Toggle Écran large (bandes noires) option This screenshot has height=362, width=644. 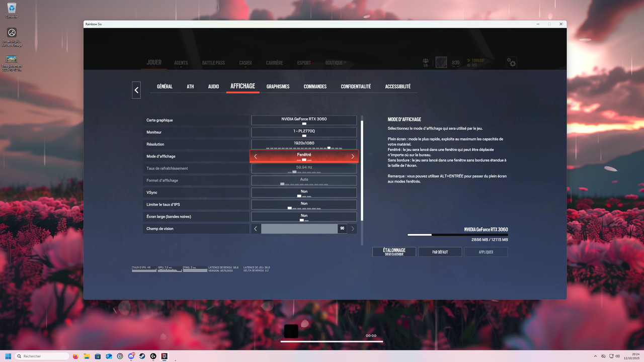point(304,217)
